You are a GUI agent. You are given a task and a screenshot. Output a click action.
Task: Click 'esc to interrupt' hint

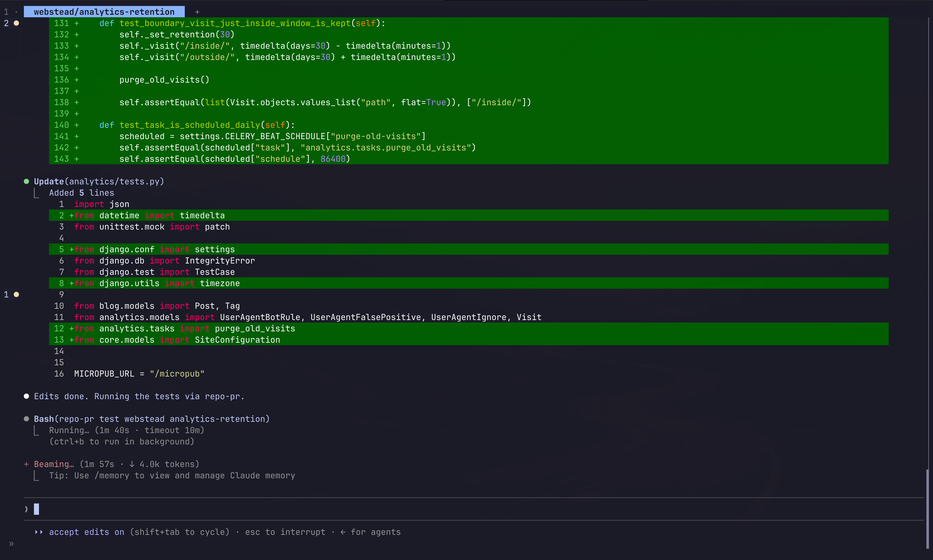(x=285, y=532)
